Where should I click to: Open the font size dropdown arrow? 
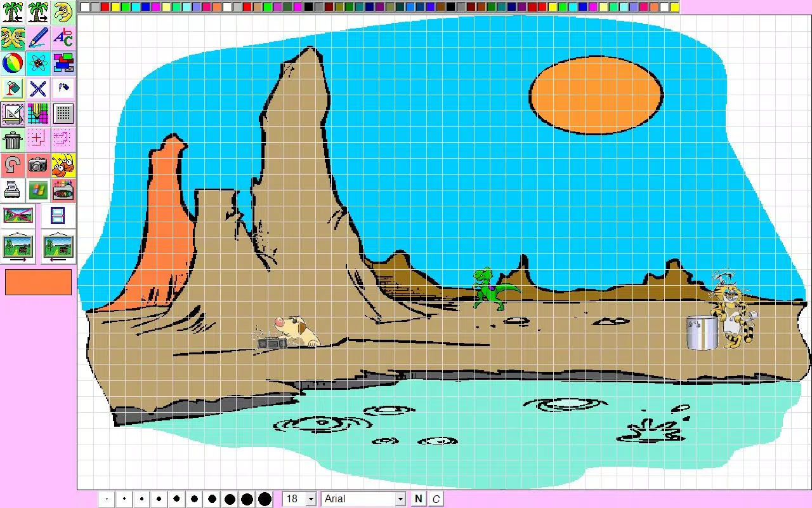tap(310, 499)
